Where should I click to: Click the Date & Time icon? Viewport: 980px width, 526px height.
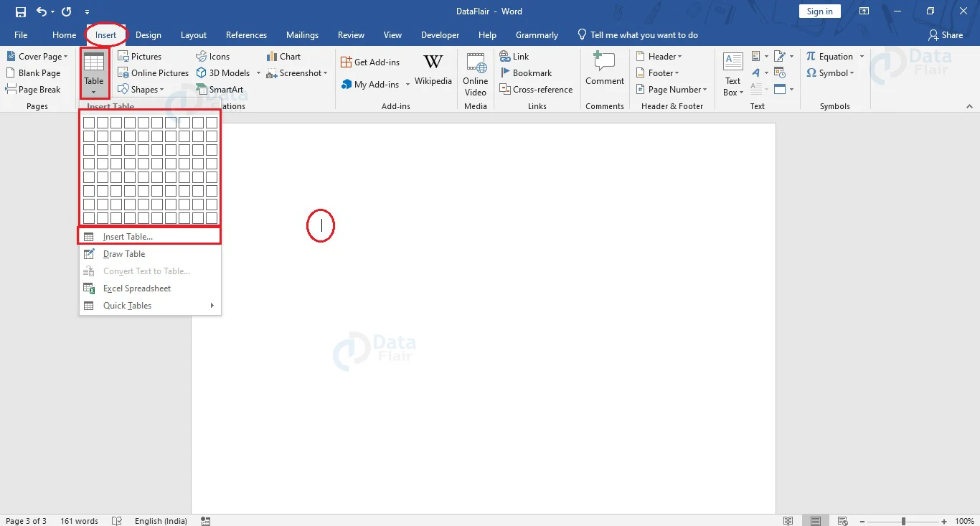[781, 72]
